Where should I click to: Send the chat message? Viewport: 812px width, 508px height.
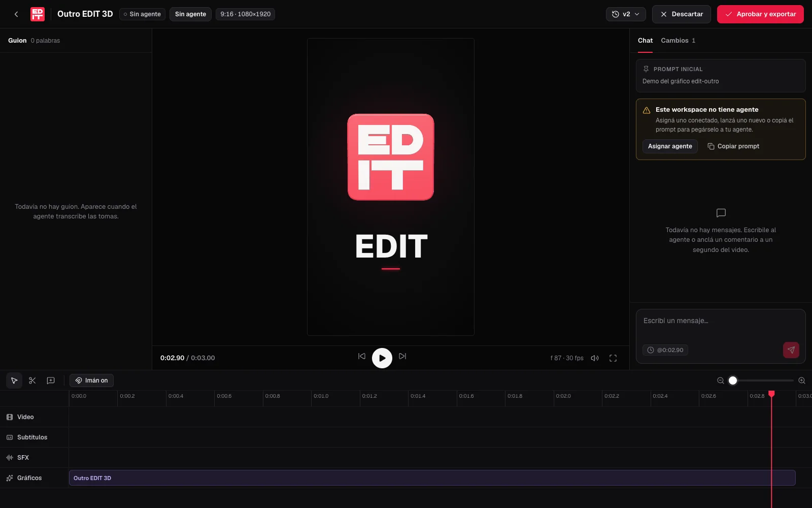point(791,350)
